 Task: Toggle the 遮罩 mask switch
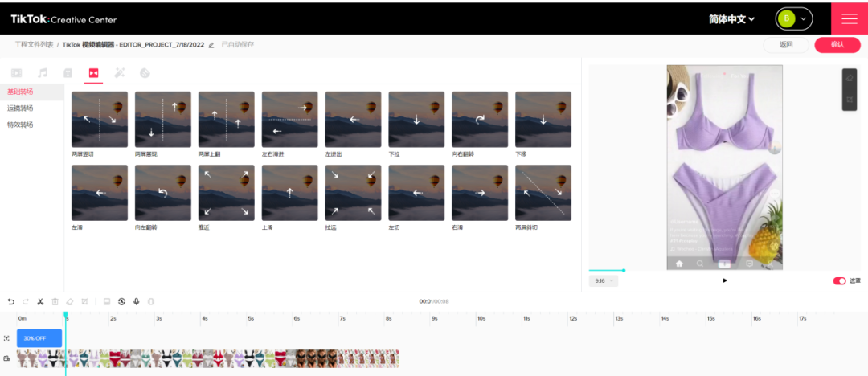pos(839,280)
